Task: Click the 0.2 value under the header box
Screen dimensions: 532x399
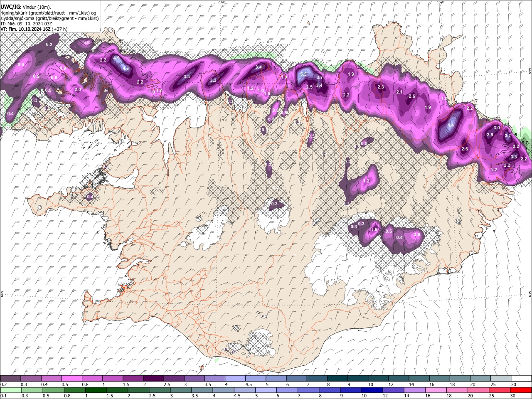Action: coord(49,44)
